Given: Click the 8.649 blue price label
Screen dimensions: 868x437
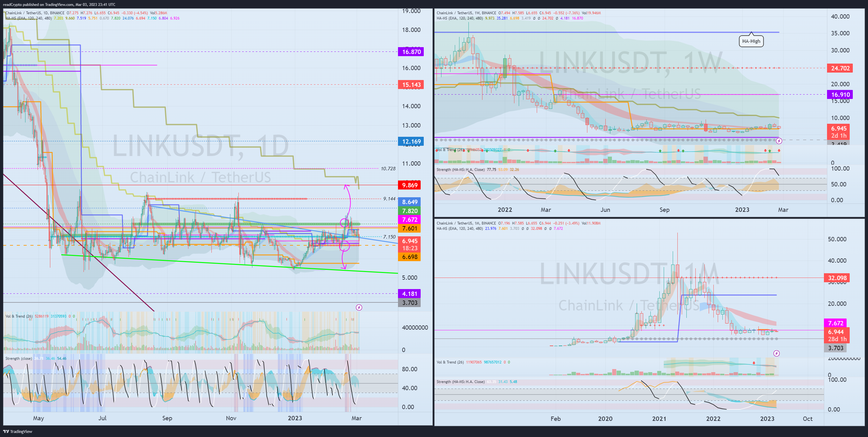Looking at the screenshot, I should [410, 202].
